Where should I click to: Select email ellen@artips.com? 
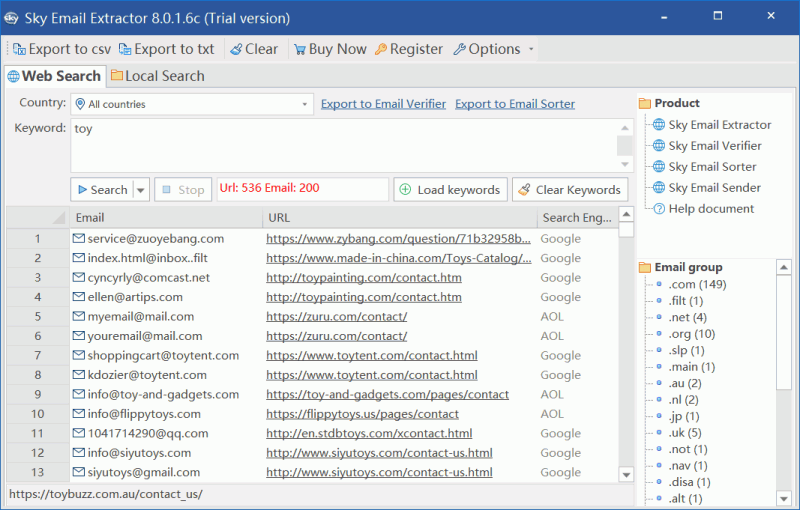135,297
